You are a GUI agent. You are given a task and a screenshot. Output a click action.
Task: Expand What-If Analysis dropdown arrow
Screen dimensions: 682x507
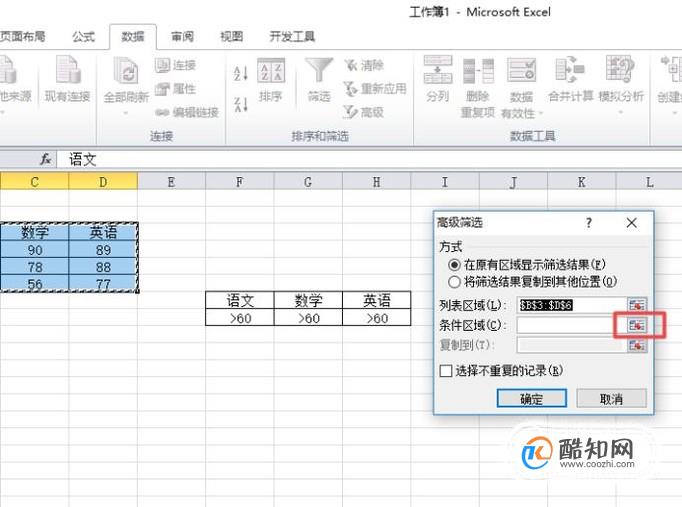pos(621,112)
